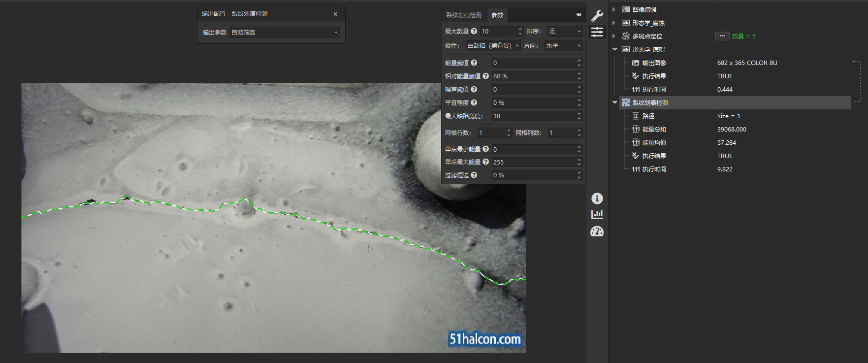Close the 输出配置 dialog
This screenshot has width=868, height=363.
(x=335, y=14)
